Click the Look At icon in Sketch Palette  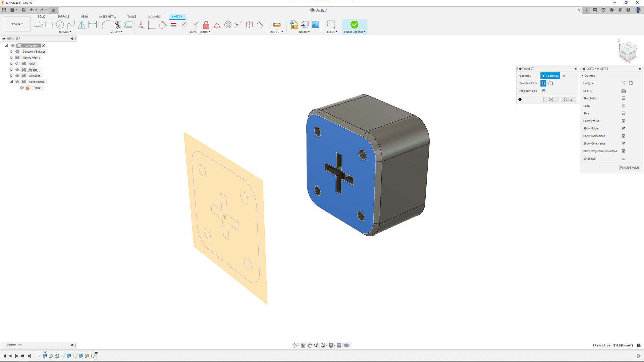(624, 91)
